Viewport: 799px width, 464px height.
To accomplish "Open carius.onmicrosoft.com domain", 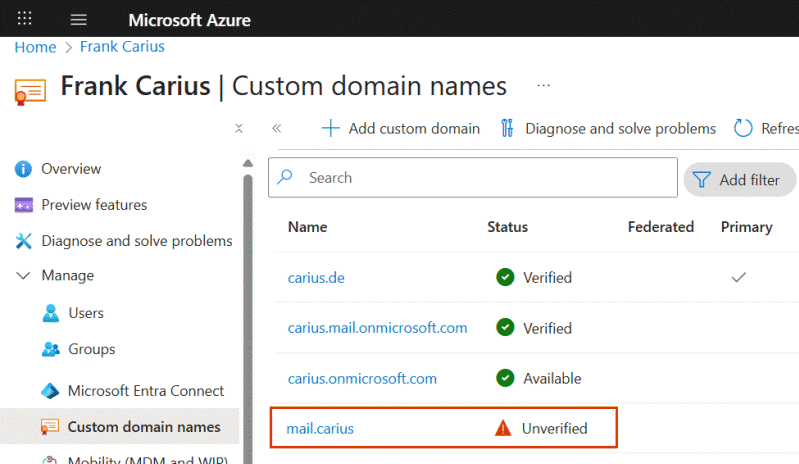I will (362, 378).
